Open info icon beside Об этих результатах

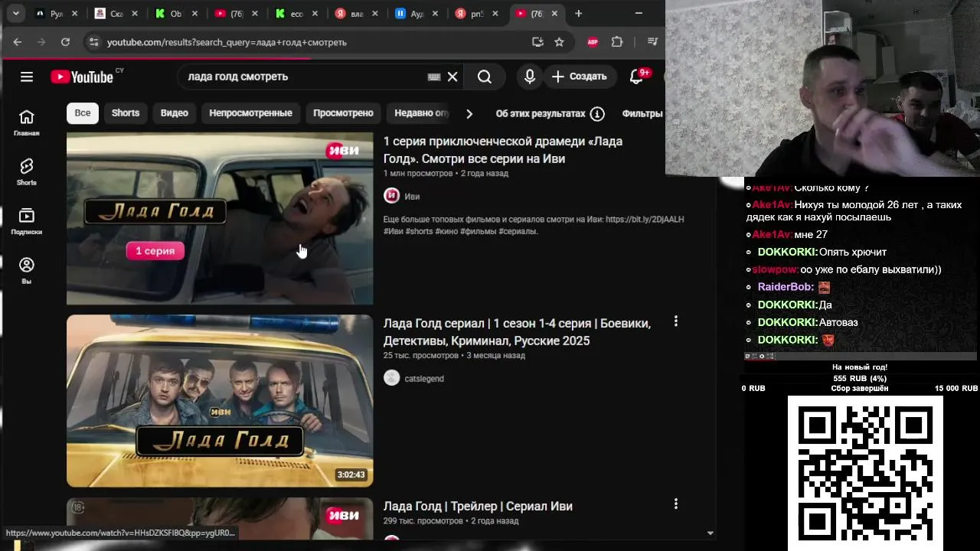click(597, 113)
